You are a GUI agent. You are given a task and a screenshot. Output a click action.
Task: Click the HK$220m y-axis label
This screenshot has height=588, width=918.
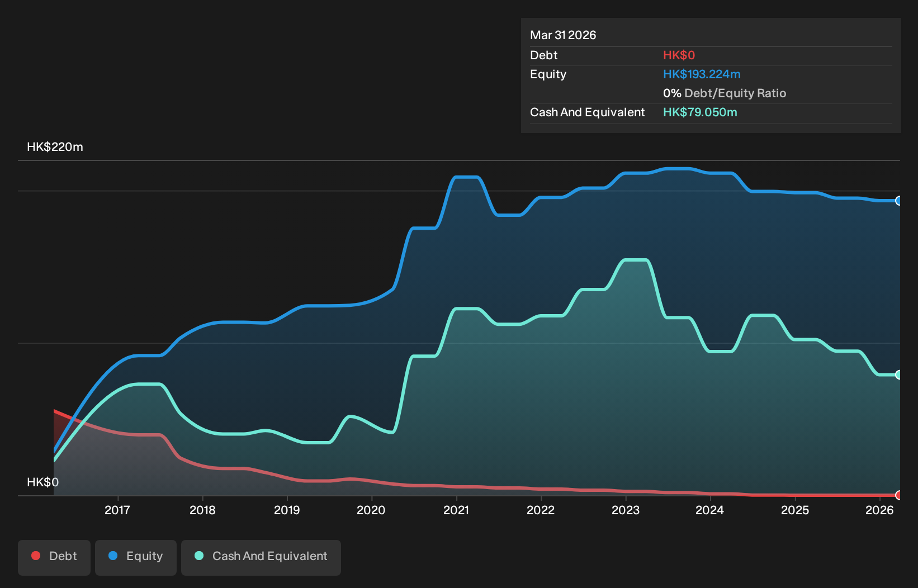pyautogui.click(x=55, y=147)
